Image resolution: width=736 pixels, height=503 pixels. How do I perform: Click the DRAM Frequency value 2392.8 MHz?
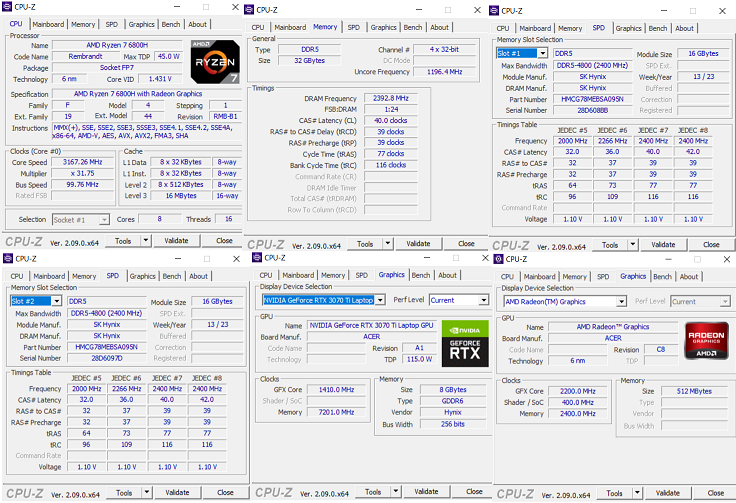tap(391, 98)
